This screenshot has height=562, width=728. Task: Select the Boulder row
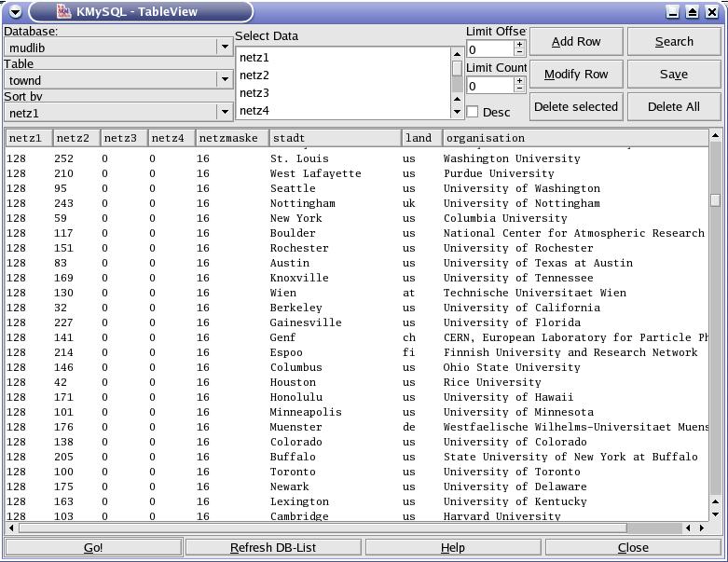(357, 233)
